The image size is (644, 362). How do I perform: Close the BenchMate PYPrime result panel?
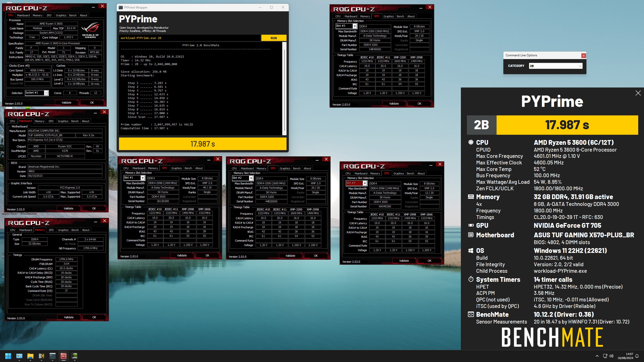tap(638, 93)
